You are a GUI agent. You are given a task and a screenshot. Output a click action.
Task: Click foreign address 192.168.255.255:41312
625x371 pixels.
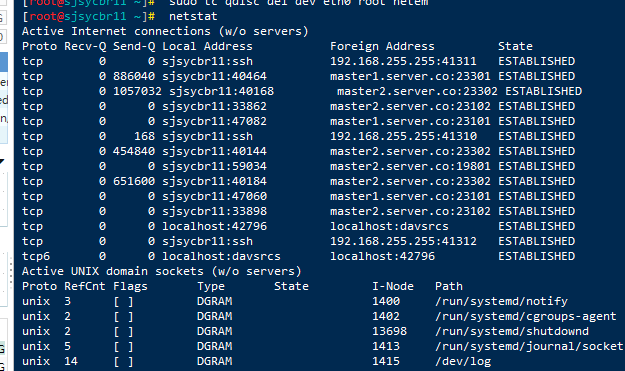coord(403,241)
